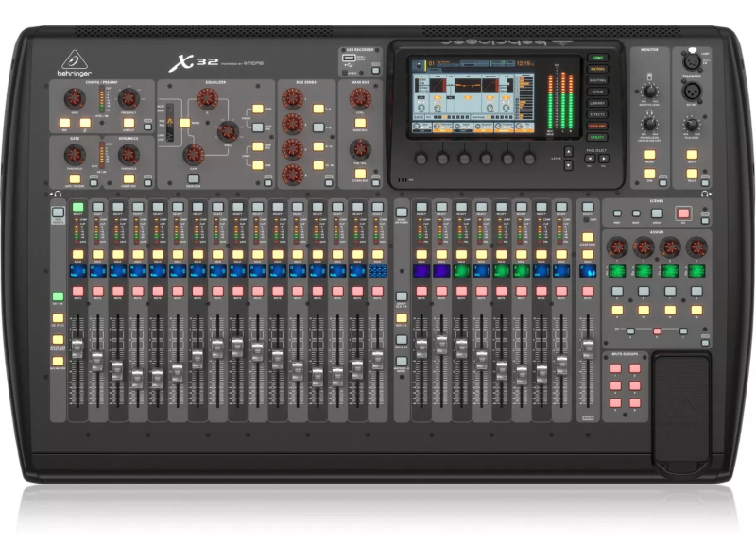Click the Gain knob in Config/Preamp
The height and width of the screenshot is (560, 756).
coord(74,99)
